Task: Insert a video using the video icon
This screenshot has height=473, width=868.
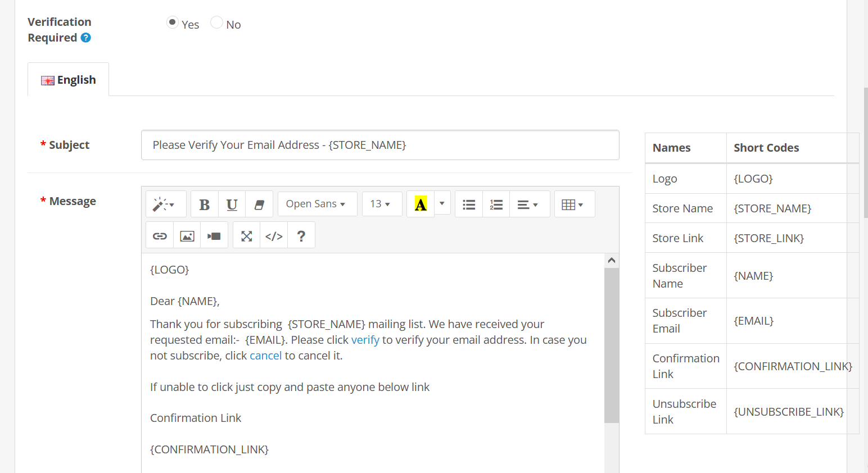Action: click(x=214, y=236)
